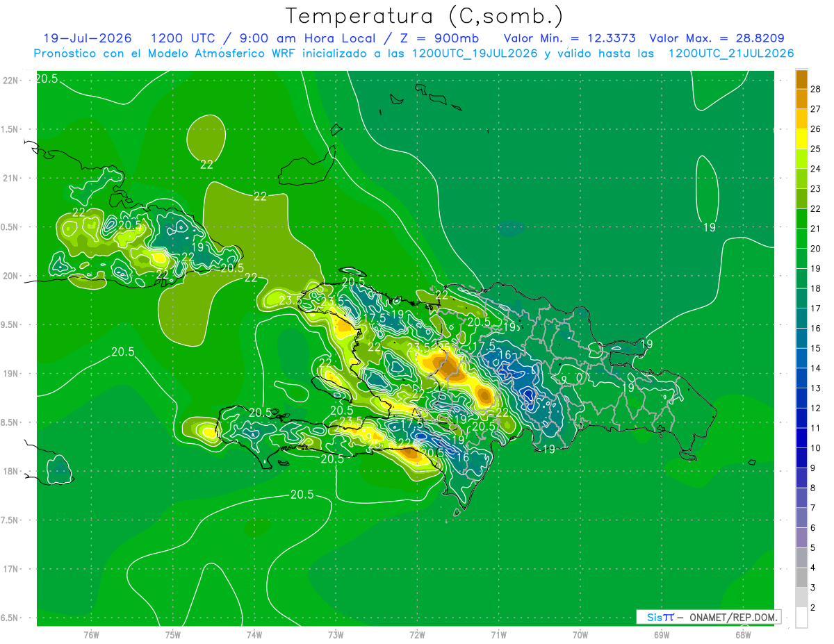This screenshot has height=644, width=834.
Task: Click the '70W' longitude axis label
Action: [580, 634]
